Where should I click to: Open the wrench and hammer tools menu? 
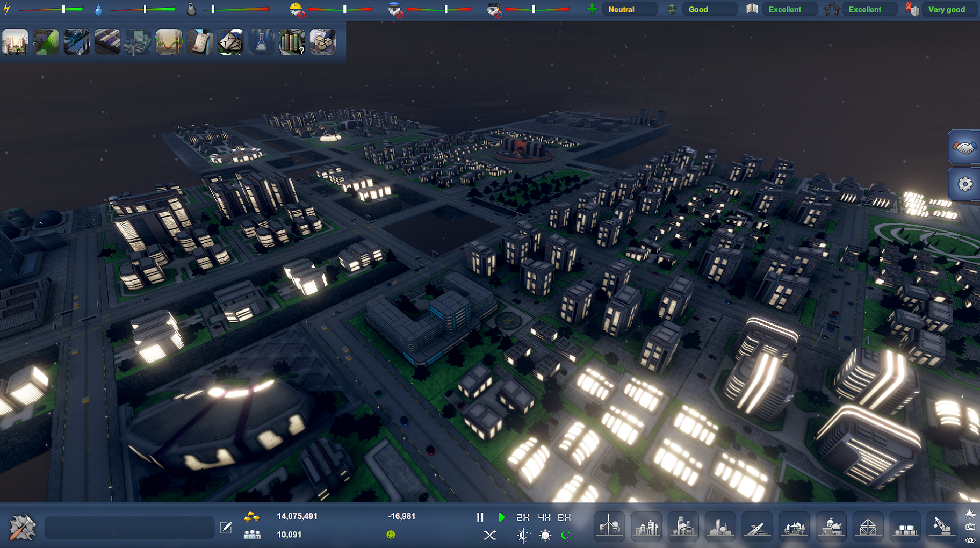click(x=23, y=527)
